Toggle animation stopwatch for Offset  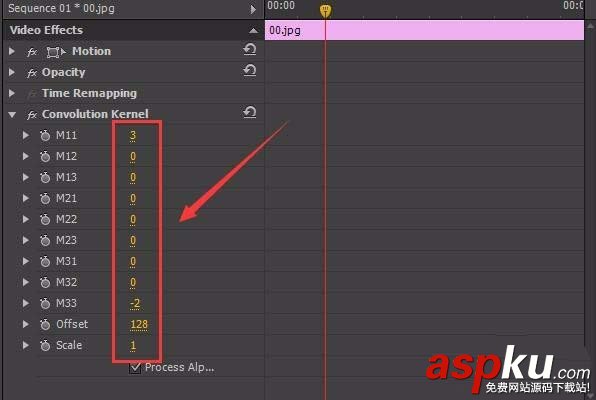coord(45,324)
